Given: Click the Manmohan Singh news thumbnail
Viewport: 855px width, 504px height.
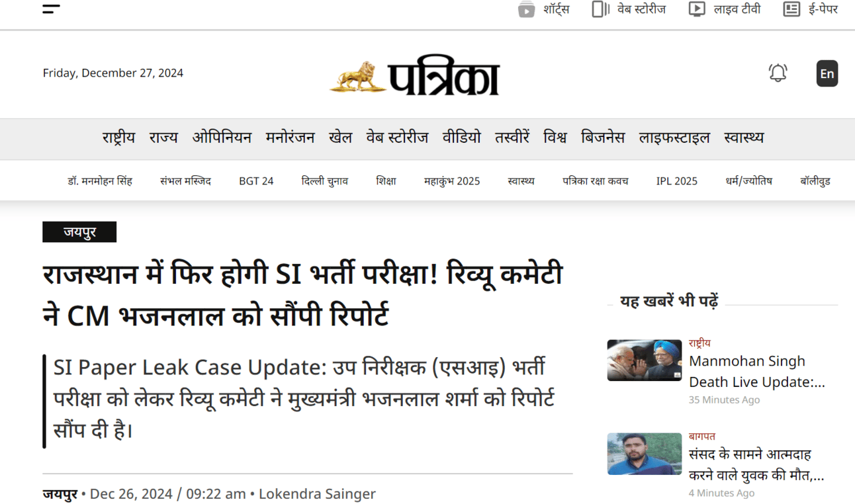Looking at the screenshot, I should tap(645, 360).
